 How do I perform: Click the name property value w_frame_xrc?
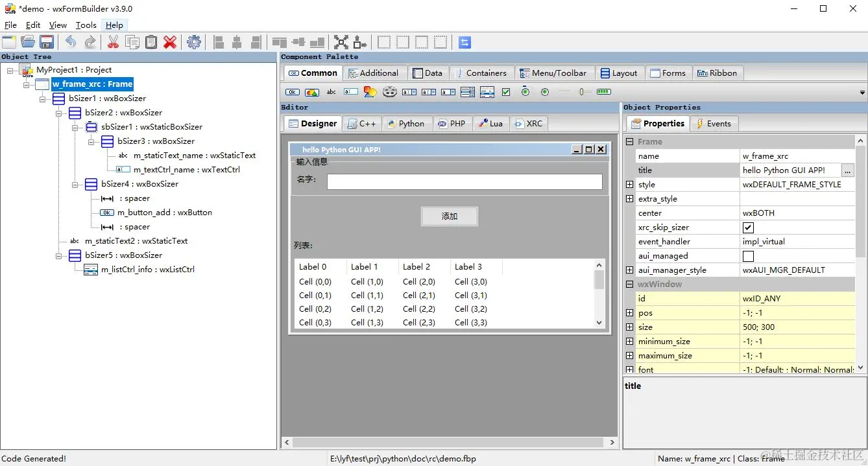tap(797, 156)
